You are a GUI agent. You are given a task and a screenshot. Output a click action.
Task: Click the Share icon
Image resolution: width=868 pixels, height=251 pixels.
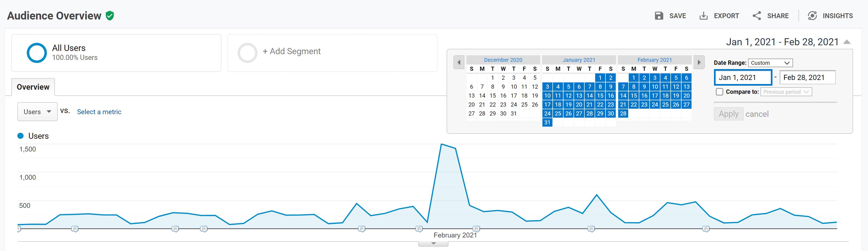757,16
